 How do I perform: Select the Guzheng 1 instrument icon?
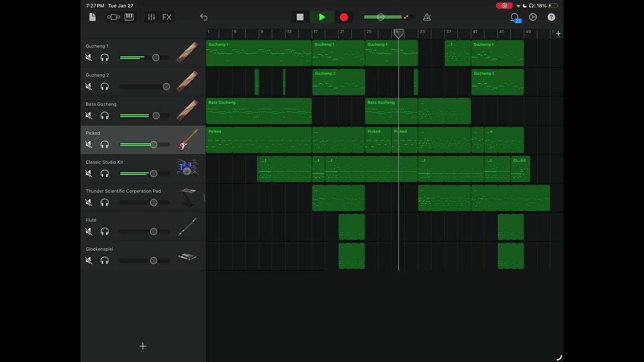click(187, 53)
